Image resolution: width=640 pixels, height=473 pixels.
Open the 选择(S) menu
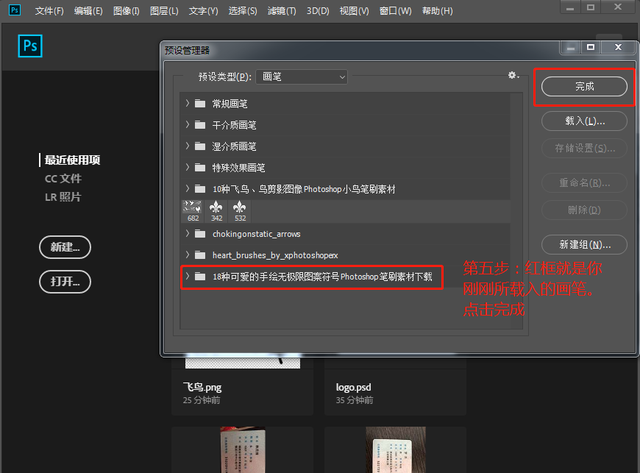click(x=242, y=11)
